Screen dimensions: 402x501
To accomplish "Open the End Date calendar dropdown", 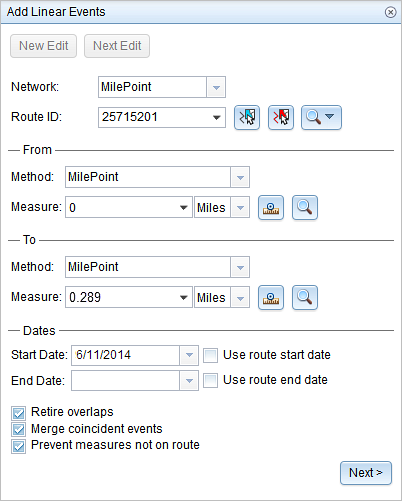I will pyautogui.click(x=189, y=380).
